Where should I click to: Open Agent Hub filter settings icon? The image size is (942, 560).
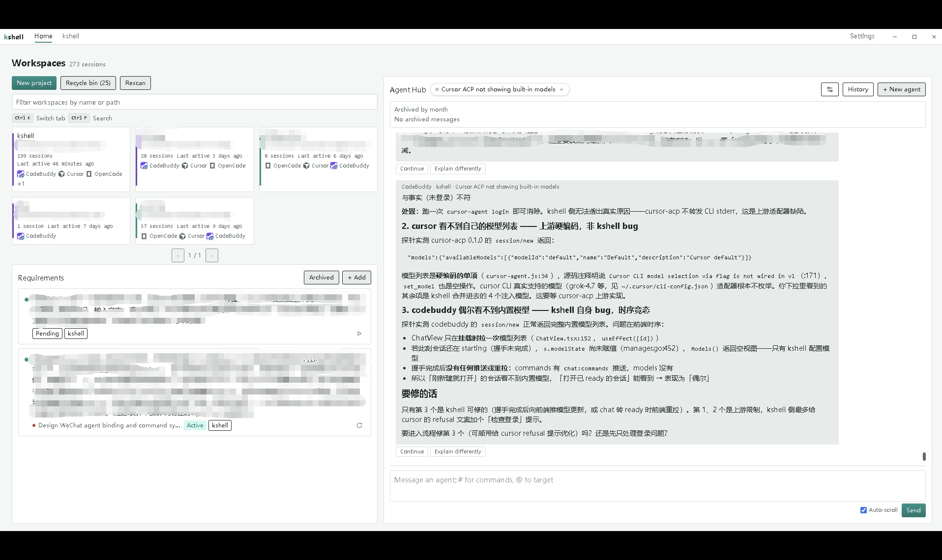[x=829, y=89]
